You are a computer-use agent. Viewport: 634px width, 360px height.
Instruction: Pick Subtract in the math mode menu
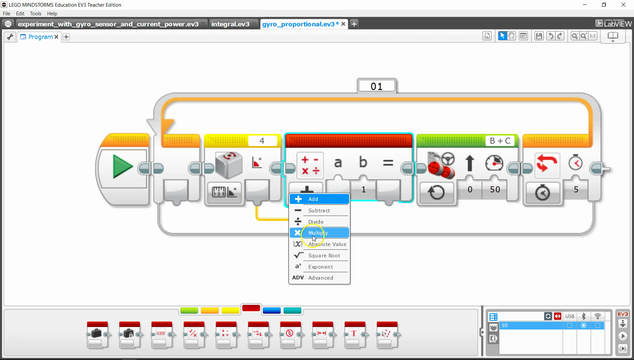(319, 210)
